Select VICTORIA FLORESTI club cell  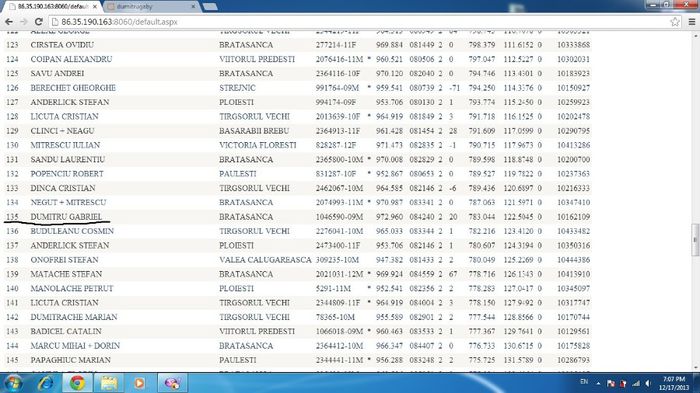coord(258,145)
